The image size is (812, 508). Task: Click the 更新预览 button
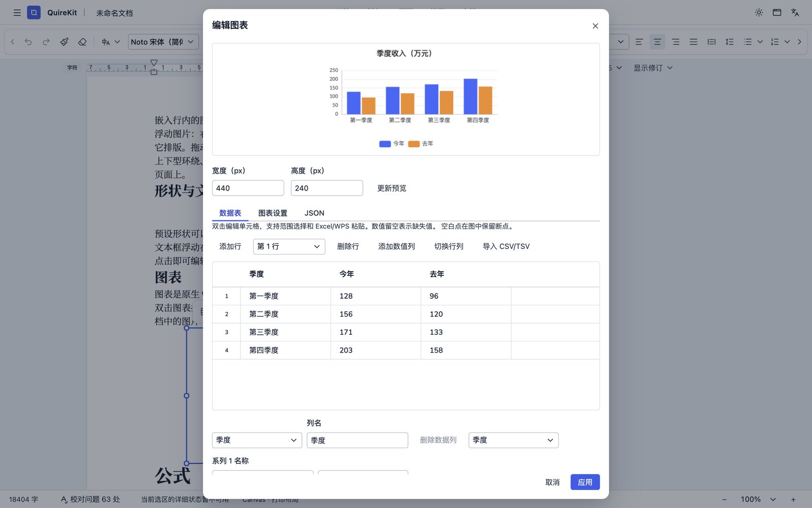pos(392,188)
